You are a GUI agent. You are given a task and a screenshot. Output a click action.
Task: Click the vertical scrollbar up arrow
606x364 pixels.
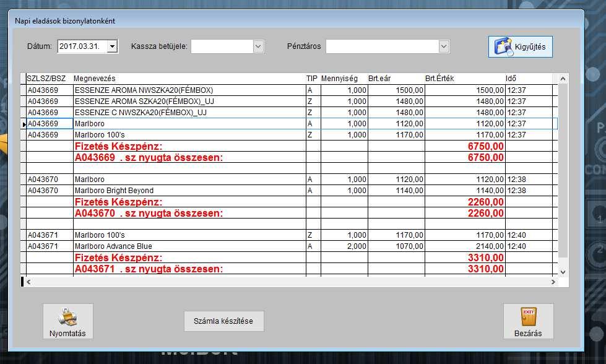pyautogui.click(x=563, y=79)
